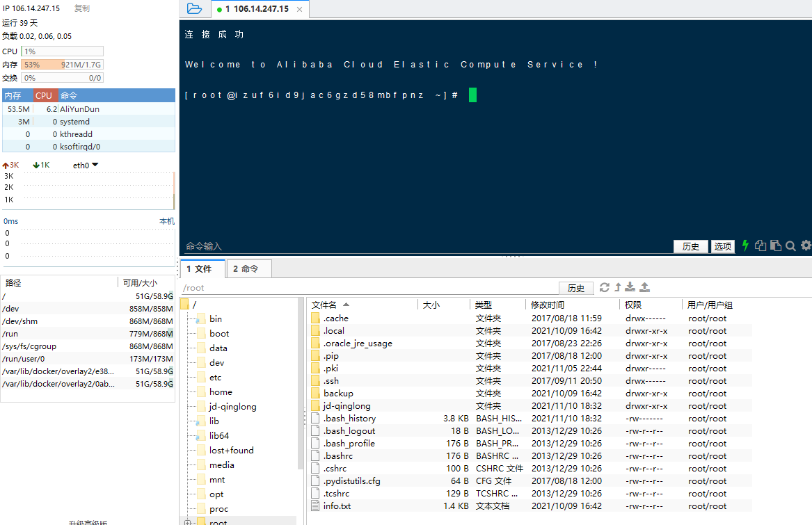Open the connection manager folder icon
This screenshot has height=525, width=812.
[x=194, y=8]
